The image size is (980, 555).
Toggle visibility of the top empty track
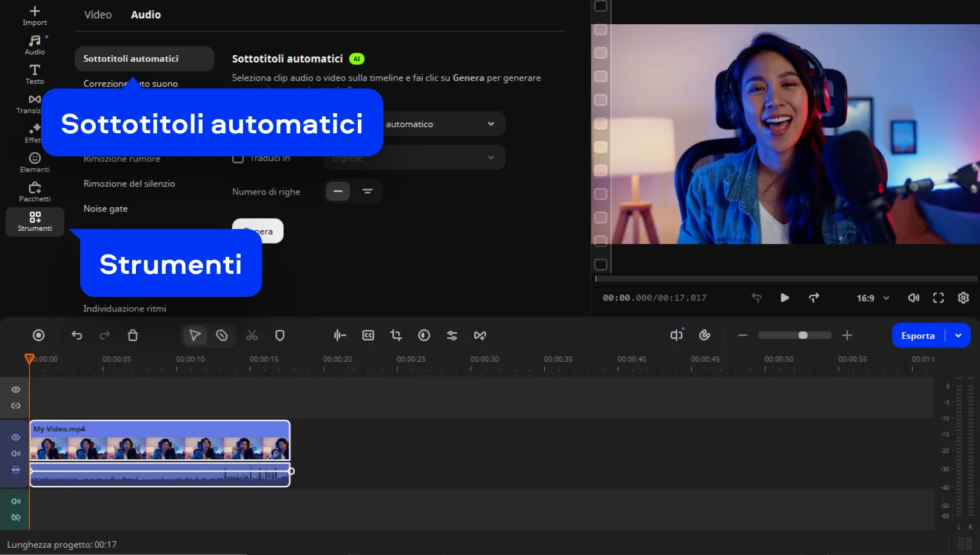16,390
